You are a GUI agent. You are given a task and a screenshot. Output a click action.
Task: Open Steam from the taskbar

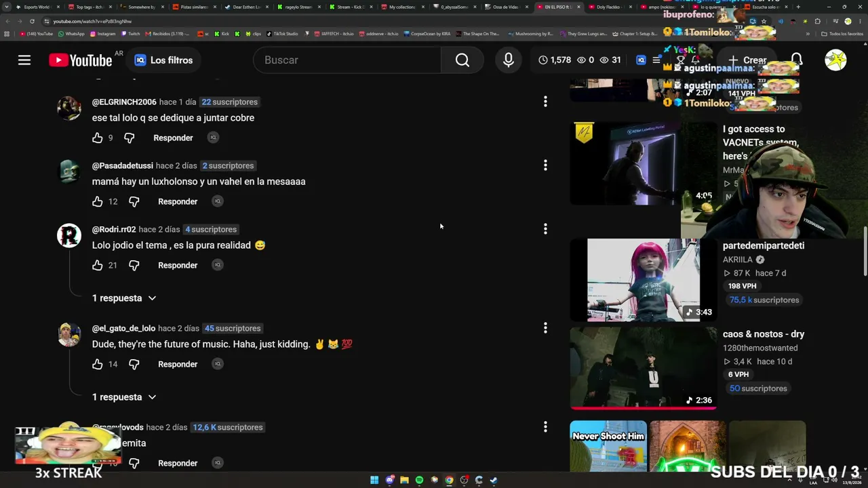tap(494, 480)
